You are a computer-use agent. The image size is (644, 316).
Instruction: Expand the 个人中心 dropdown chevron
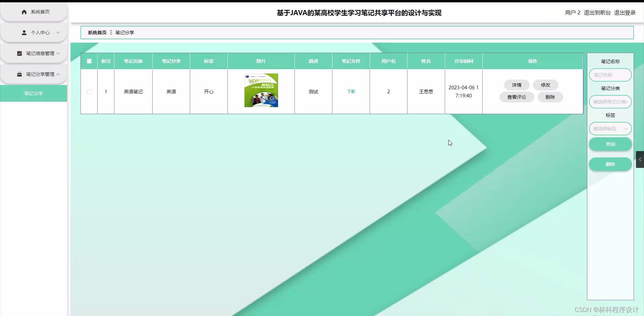[x=58, y=33]
